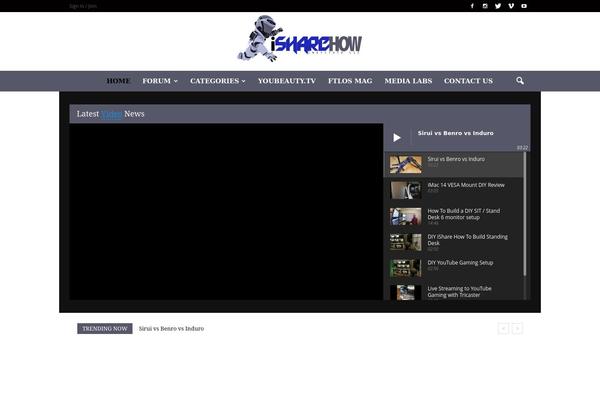Click the Trending Now label
This screenshot has width=600, height=400.
tap(105, 328)
